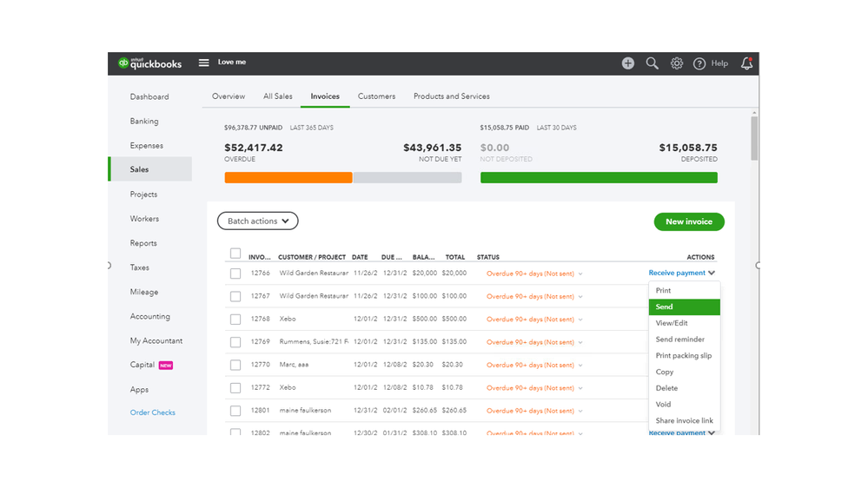Check the box for invoice 12769
Screen dimensions: 868x488
pyautogui.click(x=235, y=342)
